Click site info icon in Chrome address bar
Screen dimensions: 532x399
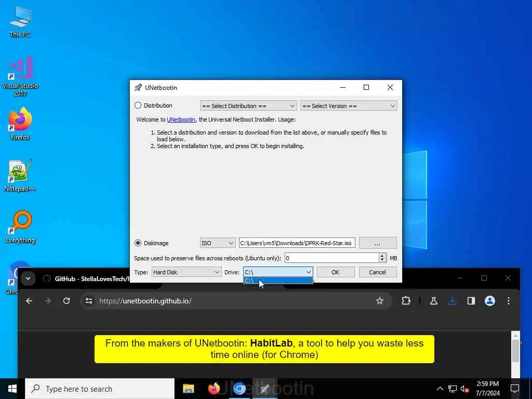click(x=89, y=301)
